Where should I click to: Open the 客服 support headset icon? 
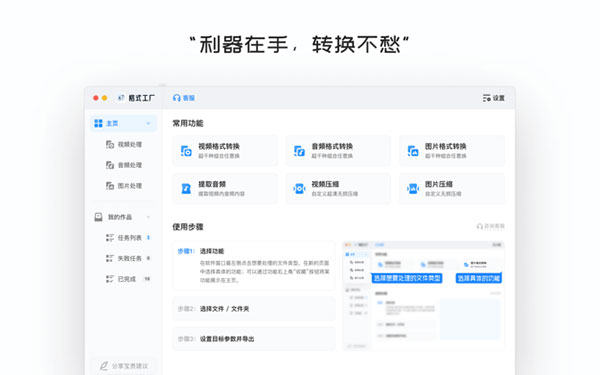[176, 98]
